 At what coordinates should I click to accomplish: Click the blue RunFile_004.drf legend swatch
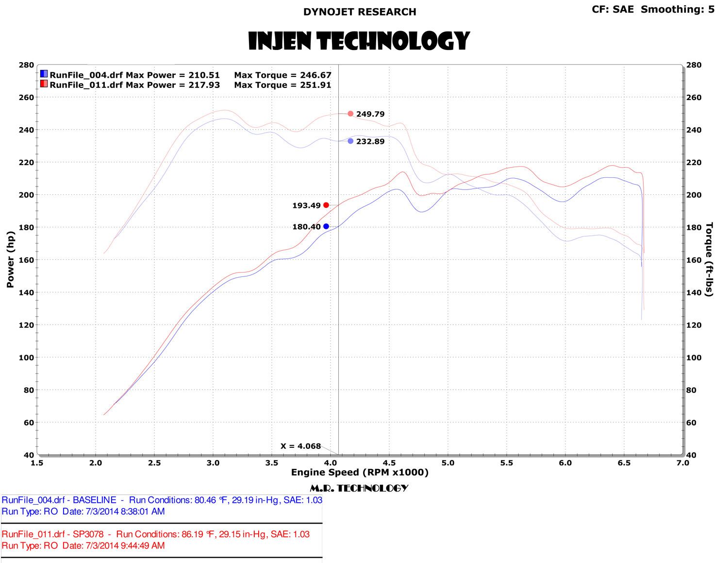[x=44, y=74]
